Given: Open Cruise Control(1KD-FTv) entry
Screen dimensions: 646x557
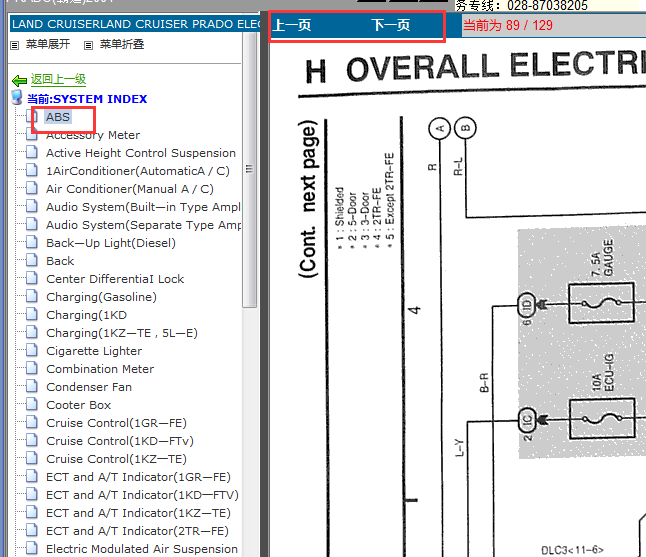Looking at the screenshot, I should click(120, 441).
